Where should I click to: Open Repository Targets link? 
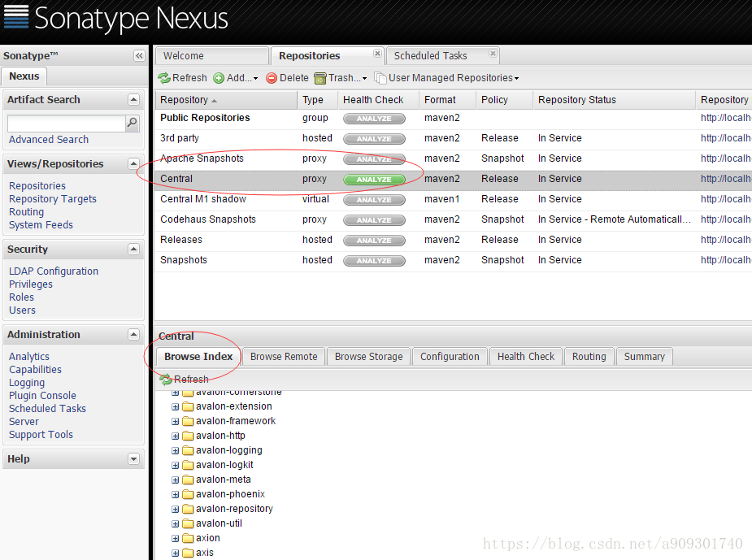tap(53, 199)
